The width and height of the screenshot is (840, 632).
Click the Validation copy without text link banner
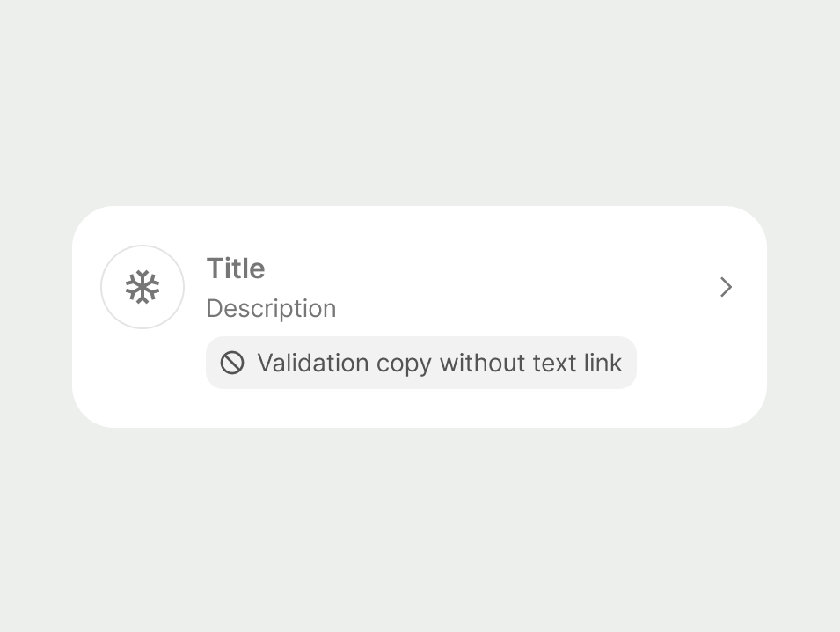420,363
